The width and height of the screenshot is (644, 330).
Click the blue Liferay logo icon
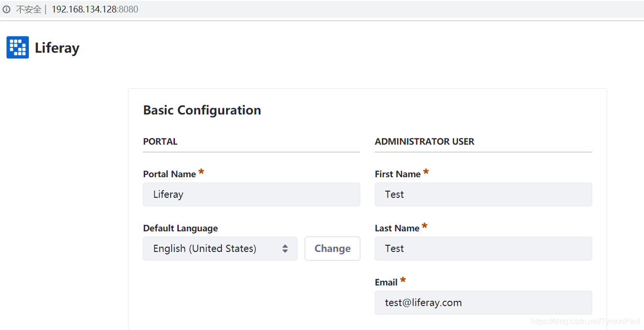18,47
